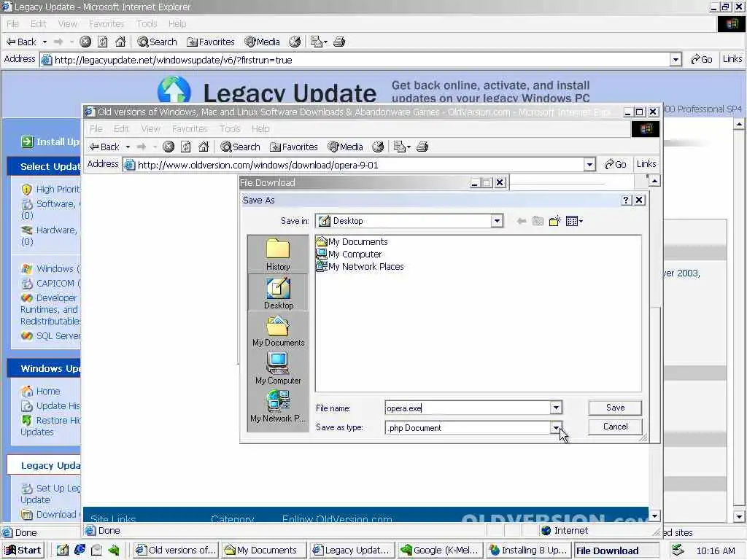Click Refresh icon in Legacy Update window
The image size is (747, 560).
[x=102, y=42]
